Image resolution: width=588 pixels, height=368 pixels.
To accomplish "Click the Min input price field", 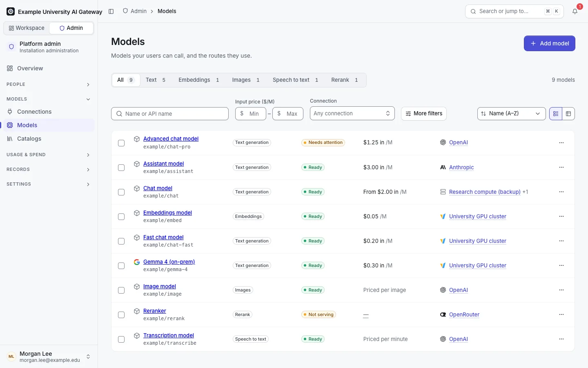I will 251,114.
